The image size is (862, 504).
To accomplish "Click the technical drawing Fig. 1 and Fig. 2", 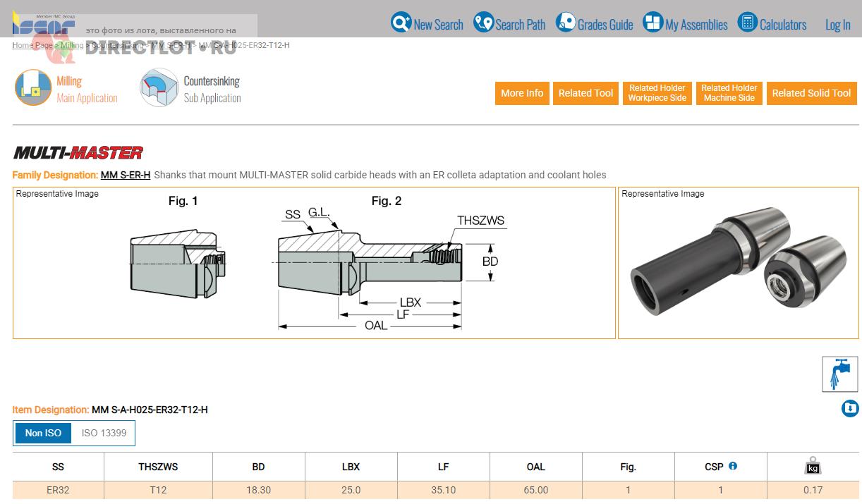I will 314,263.
